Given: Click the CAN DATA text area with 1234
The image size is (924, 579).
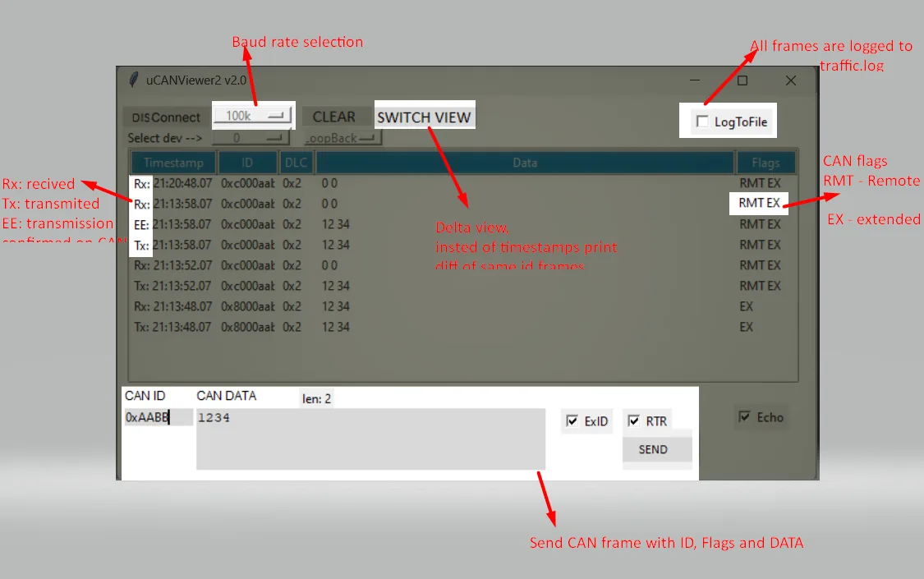Looking at the screenshot, I should coord(370,439).
